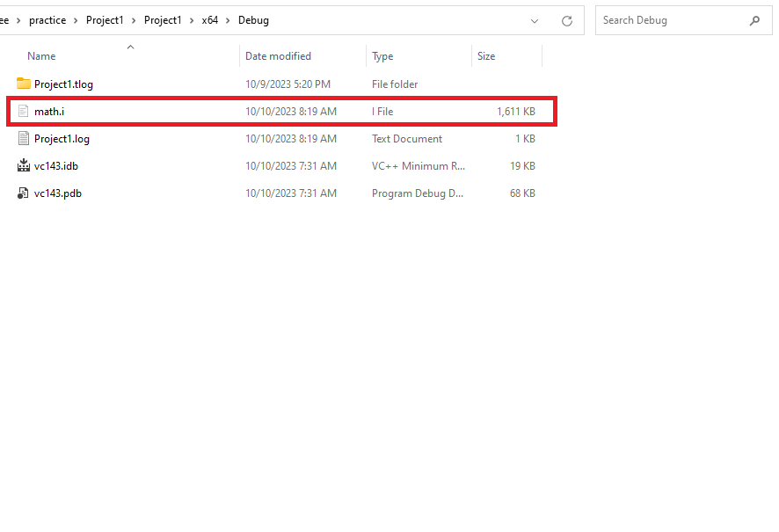779x532 pixels.
Task: Click the Debug breadcrumb segment
Action: click(x=253, y=20)
